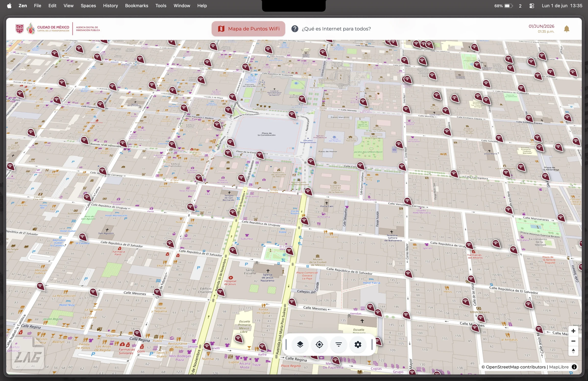
Task: Open macOS Control Center icon
Action: [532, 6]
